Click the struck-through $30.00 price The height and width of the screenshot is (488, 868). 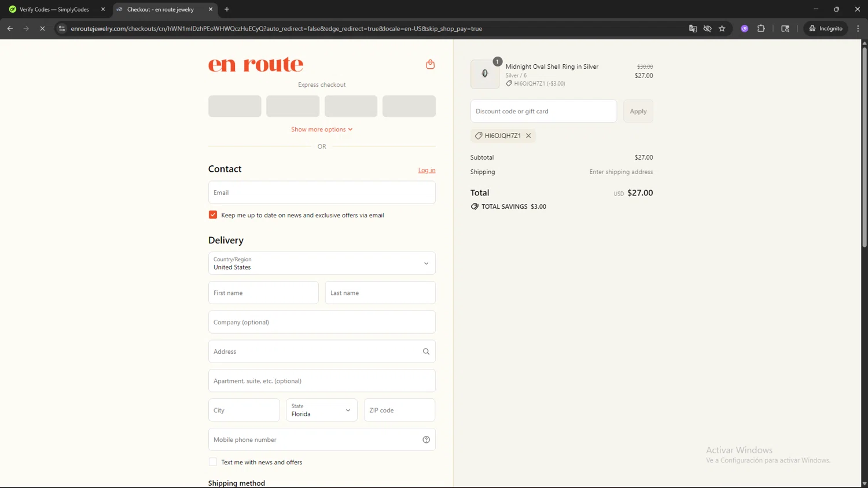coord(645,66)
